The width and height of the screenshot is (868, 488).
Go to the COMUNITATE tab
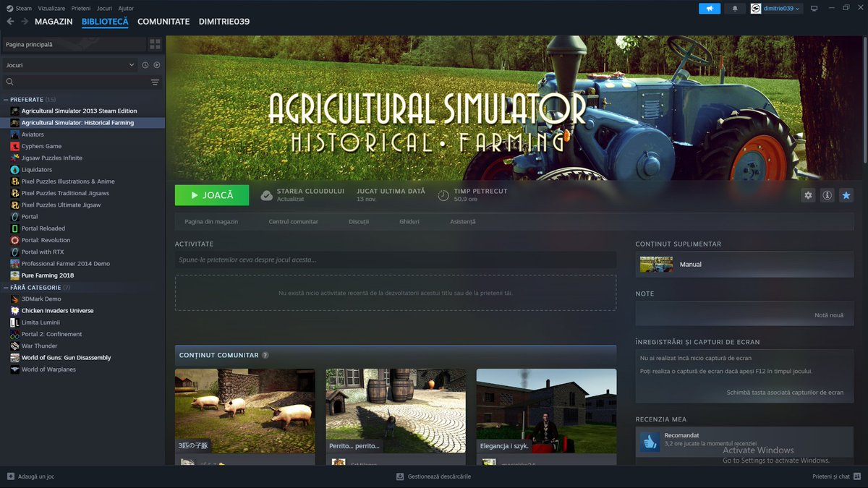(163, 22)
